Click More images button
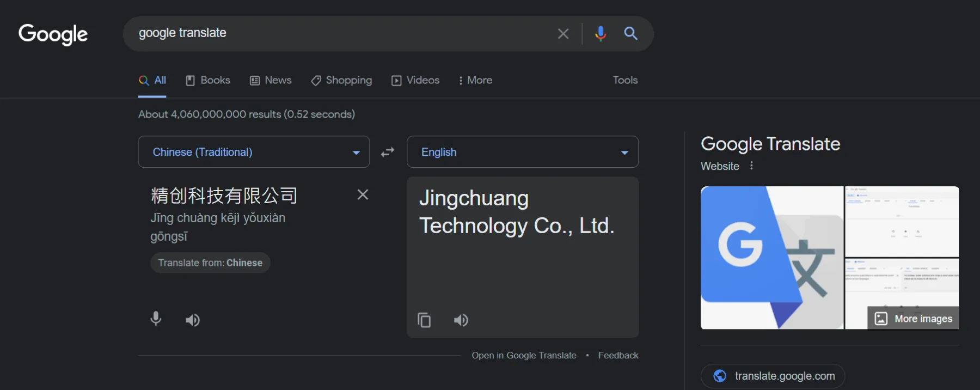 tap(913, 319)
